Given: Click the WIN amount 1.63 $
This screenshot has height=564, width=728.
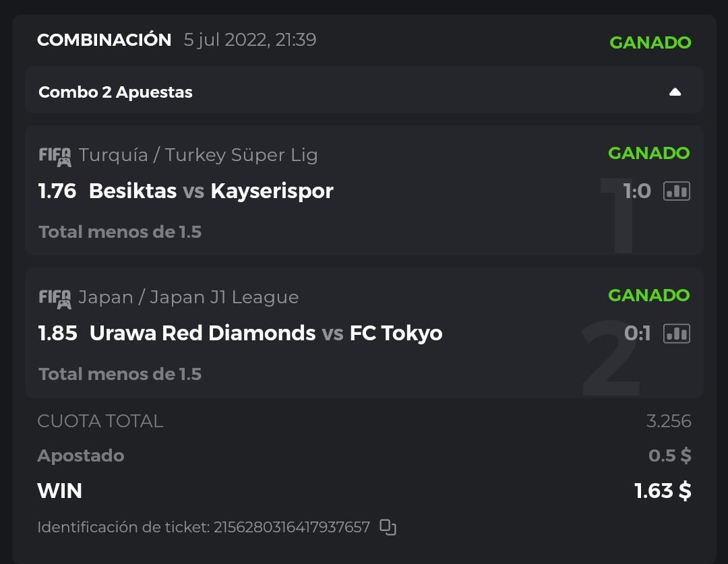Looking at the screenshot, I should tap(663, 491).
